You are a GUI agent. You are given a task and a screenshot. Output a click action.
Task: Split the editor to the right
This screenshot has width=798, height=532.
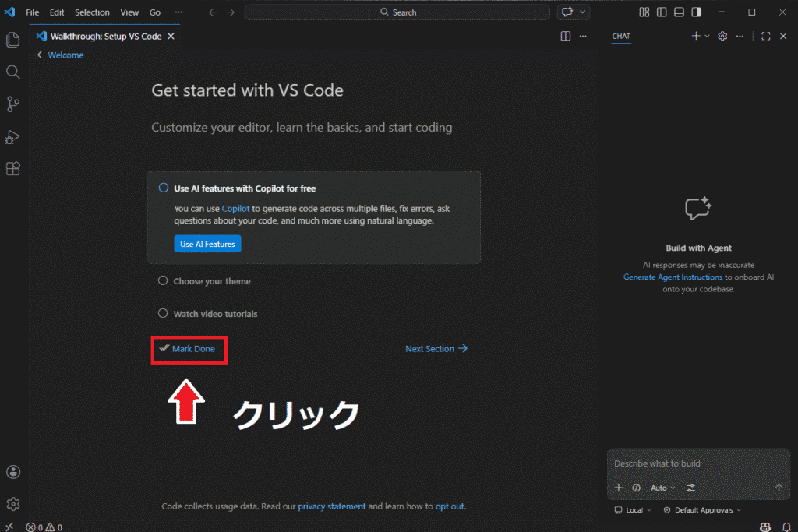tap(566, 37)
